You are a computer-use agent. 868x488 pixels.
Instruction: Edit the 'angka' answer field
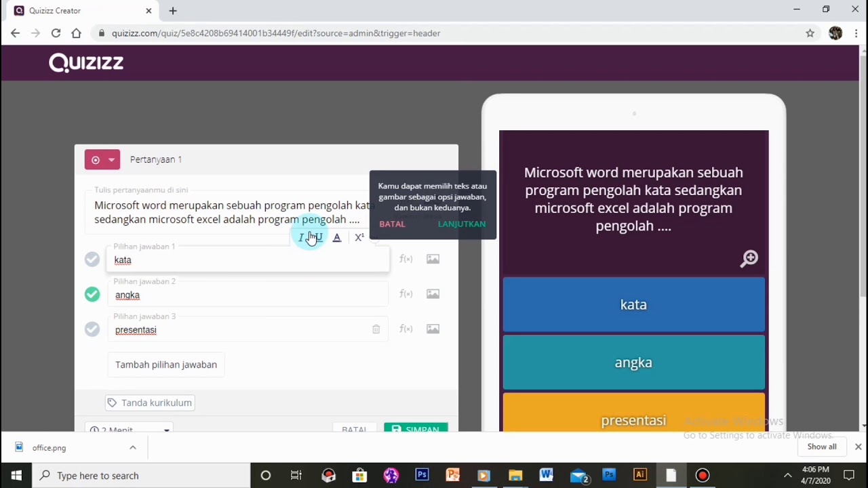click(248, 295)
